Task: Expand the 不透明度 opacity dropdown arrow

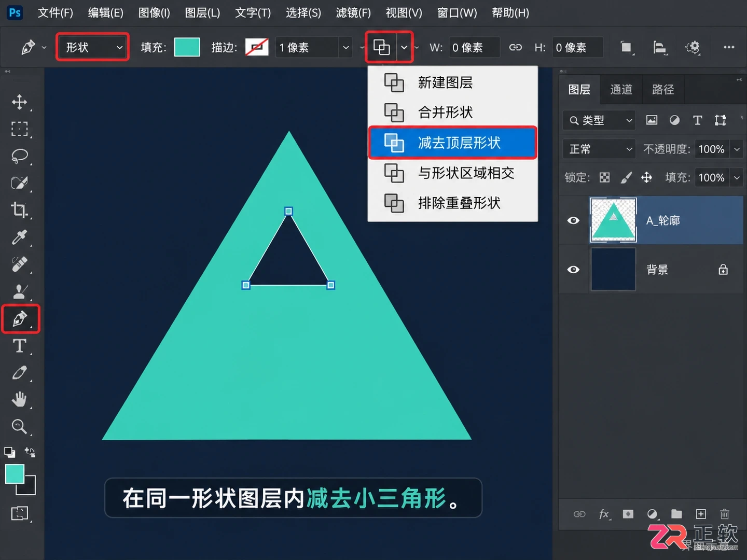Action: point(737,149)
